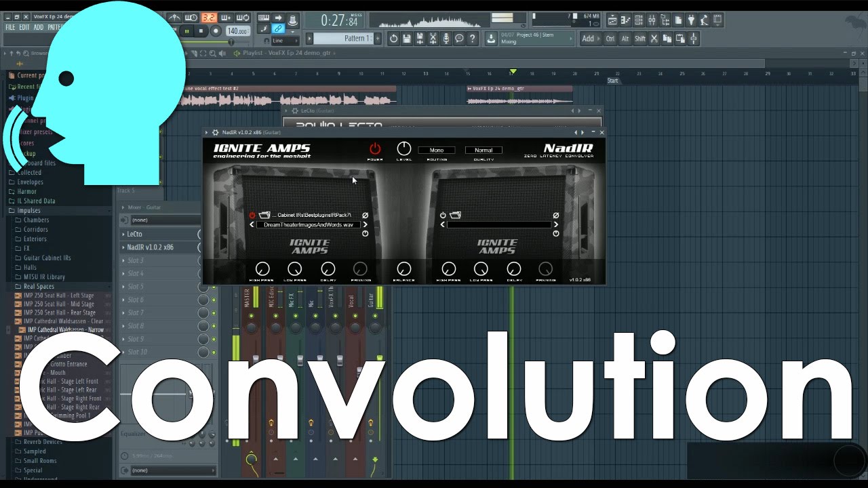Click playlist Start marker in timeline
The width and height of the screenshot is (868, 488).
tap(613, 81)
